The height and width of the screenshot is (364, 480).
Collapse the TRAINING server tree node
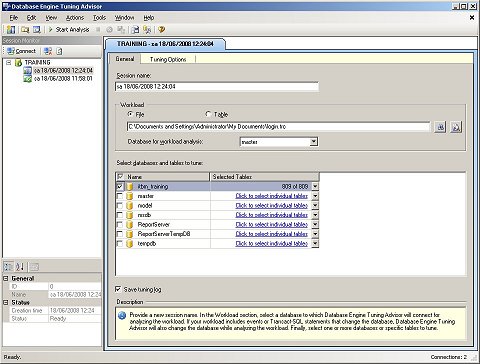[x=9, y=62]
